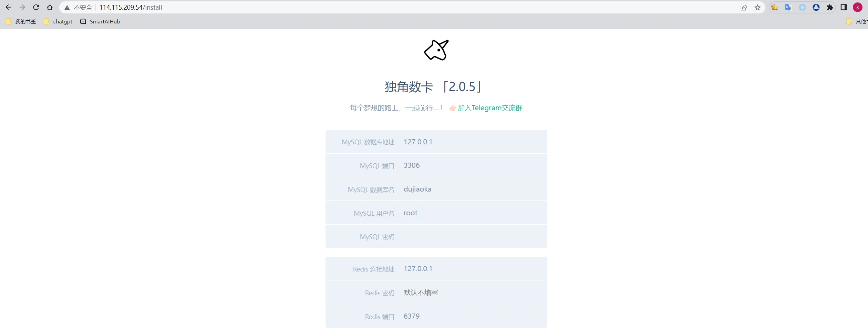Click the light blue circle extension icon
This screenshot has height=328, width=868.
803,7
